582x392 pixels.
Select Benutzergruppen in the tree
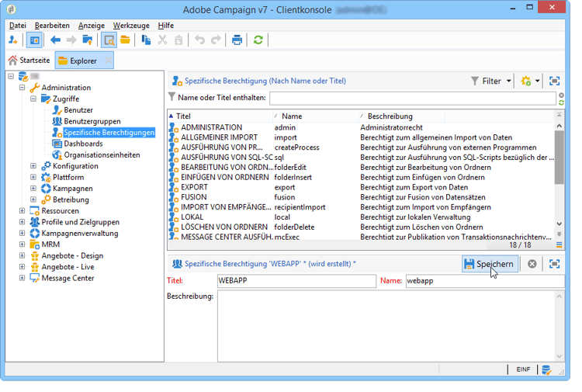(x=92, y=121)
